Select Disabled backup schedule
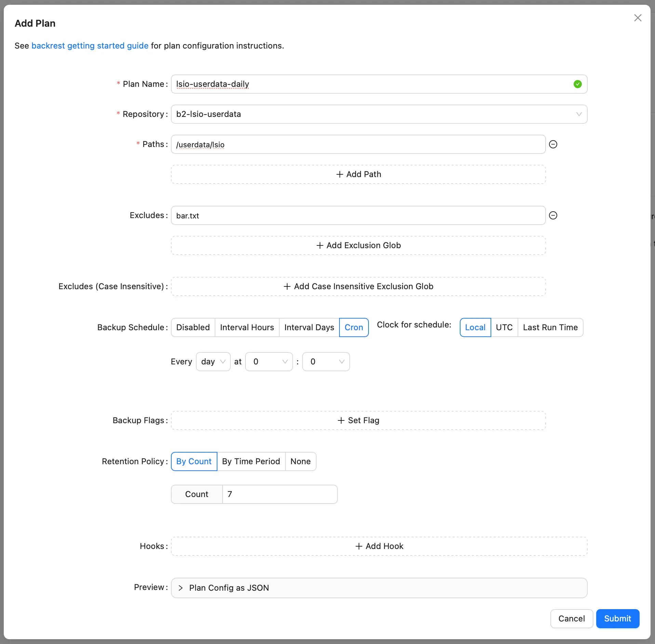 (x=193, y=327)
